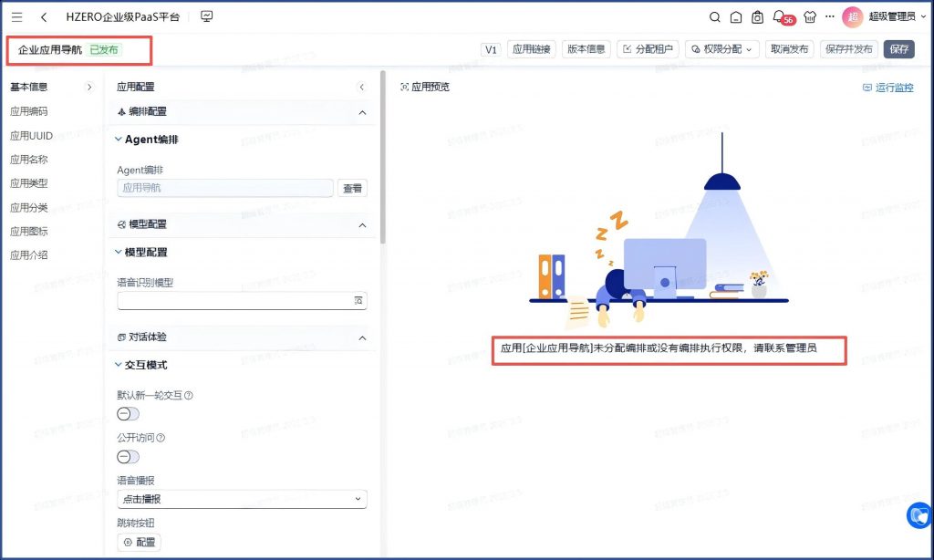Enable the 公开访问 switch
Viewport: 934px width, 560px height.
coord(129,456)
